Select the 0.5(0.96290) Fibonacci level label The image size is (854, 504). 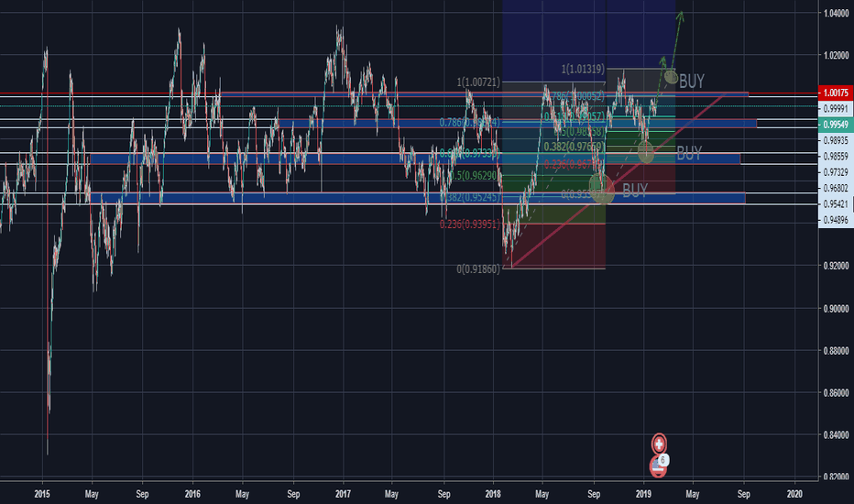click(x=473, y=175)
